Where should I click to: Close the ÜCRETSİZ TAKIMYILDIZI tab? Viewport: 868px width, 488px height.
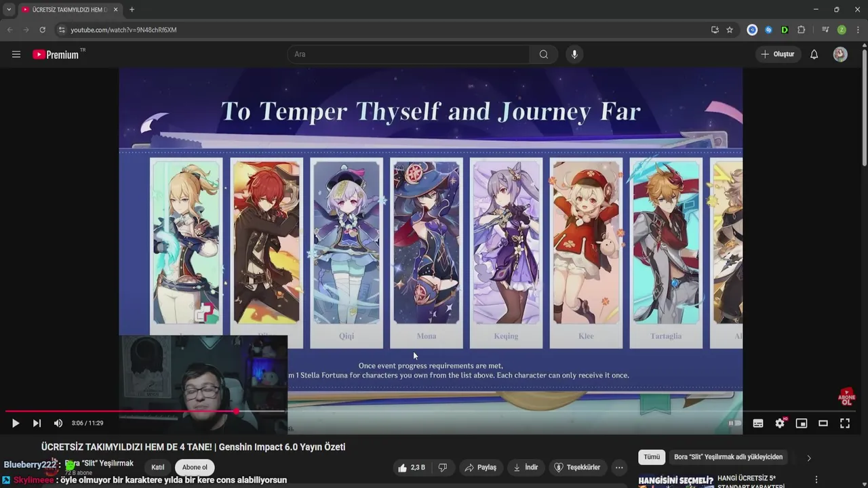(115, 9)
